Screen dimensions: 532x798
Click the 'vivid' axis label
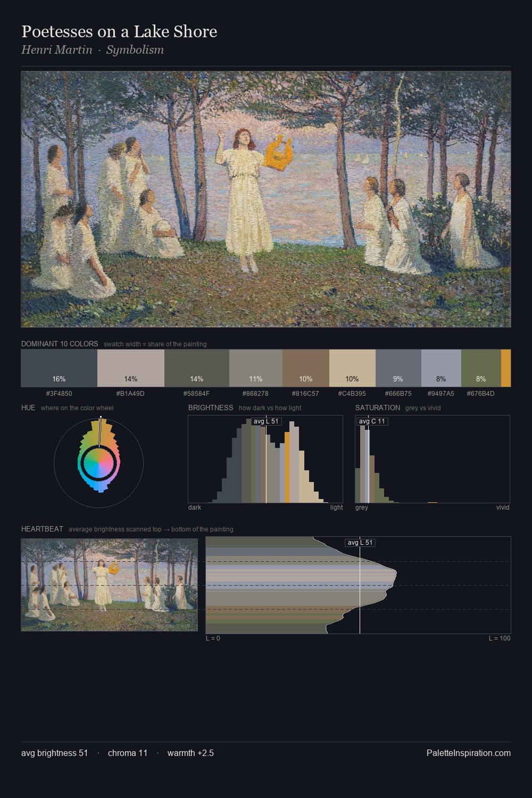pos(503,508)
